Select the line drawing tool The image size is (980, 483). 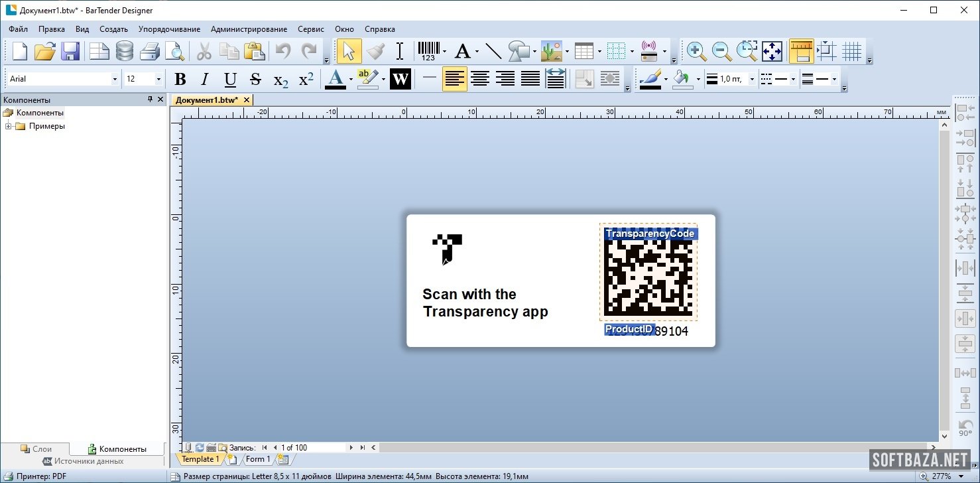(493, 51)
